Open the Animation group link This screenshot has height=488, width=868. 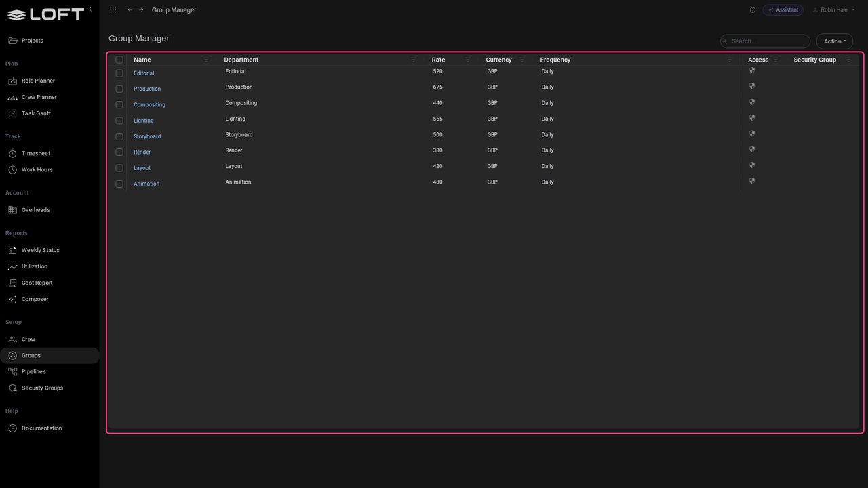point(146,184)
